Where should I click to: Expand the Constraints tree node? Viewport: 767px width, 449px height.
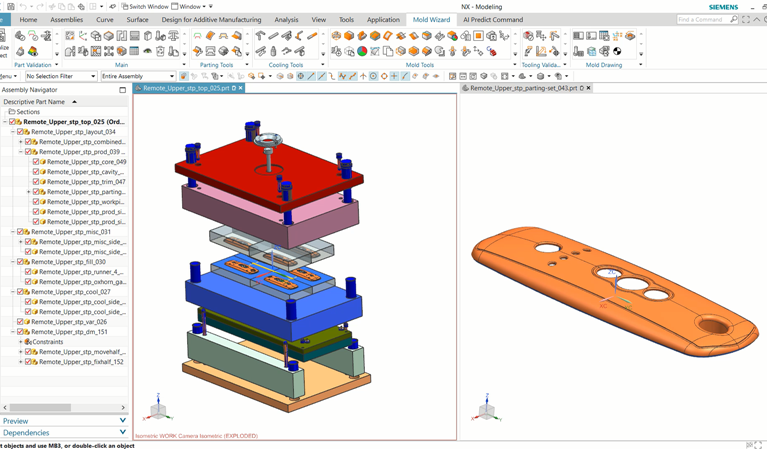coord(21,342)
